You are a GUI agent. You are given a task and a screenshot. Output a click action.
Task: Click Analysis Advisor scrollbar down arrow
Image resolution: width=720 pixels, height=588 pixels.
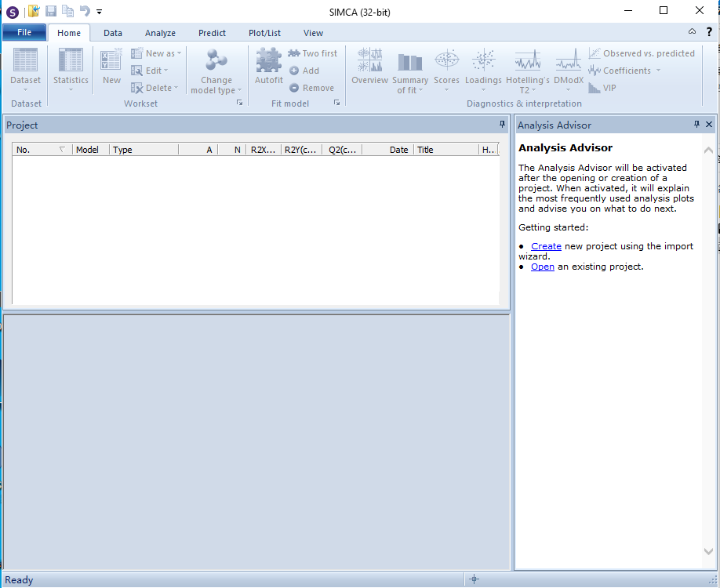point(708,551)
